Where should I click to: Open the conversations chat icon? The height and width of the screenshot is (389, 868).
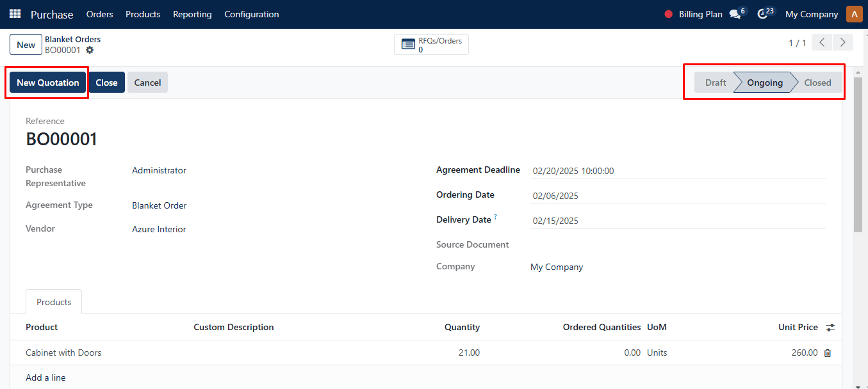point(735,14)
